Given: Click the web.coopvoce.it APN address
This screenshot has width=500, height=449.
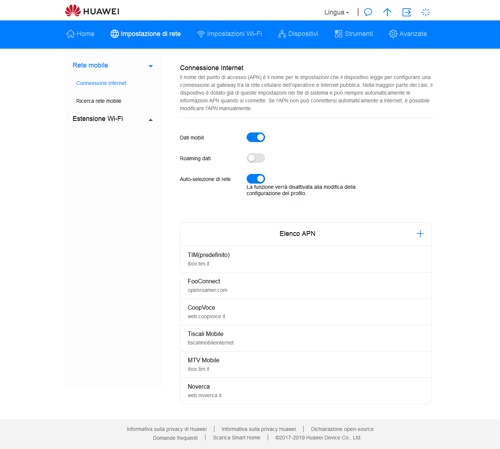Looking at the screenshot, I should coord(206,316).
